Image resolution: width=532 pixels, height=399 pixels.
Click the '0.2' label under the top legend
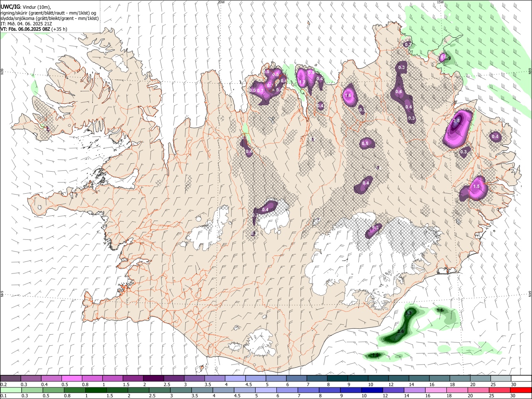pos(4,384)
